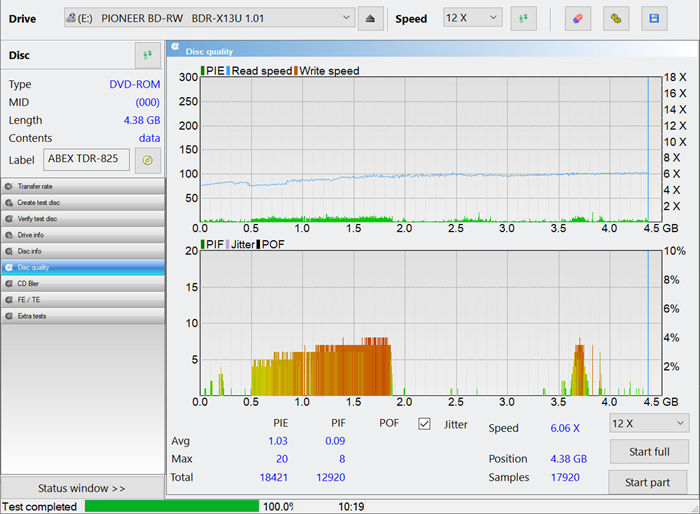The image size is (700, 514).
Task: Select Transfer rate in the sidebar
Action: (x=82, y=186)
